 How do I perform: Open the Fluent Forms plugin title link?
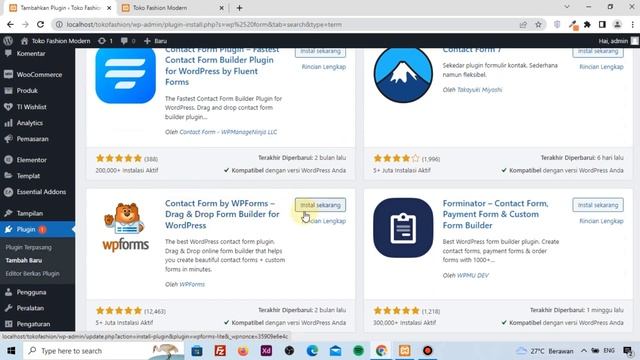[x=222, y=66]
